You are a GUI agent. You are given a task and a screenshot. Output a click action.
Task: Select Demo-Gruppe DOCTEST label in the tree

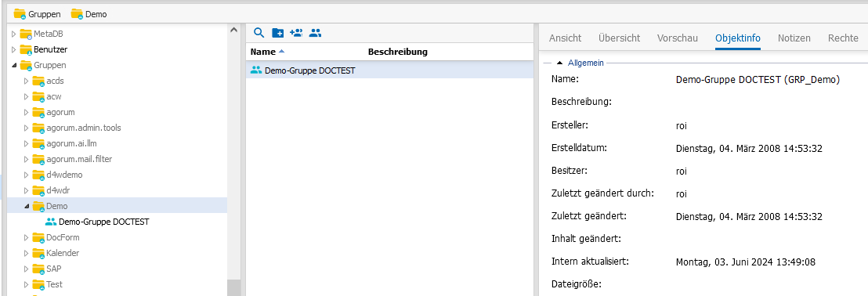[104, 222]
